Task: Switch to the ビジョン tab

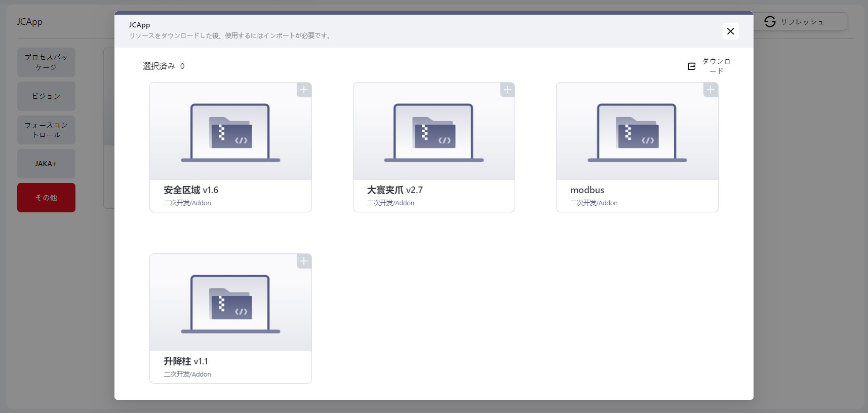Action: coord(46,96)
